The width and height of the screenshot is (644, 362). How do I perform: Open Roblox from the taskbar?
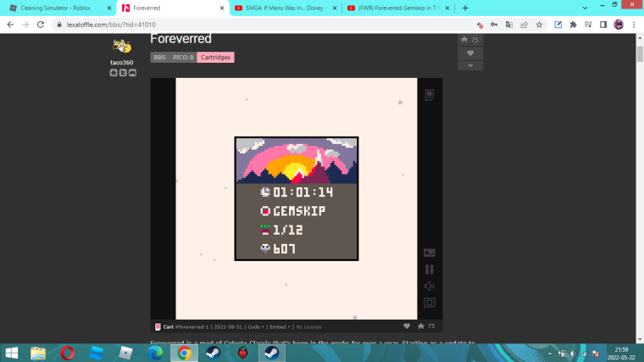(x=125, y=353)
